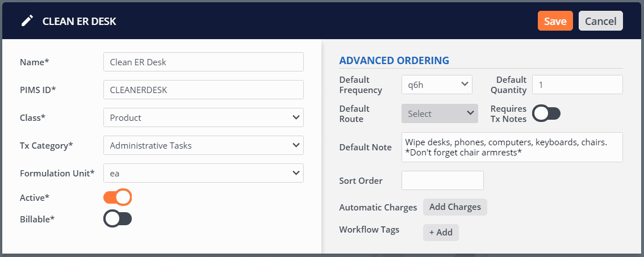This screenshot has width=644, height=257.
Task: Click into the Name text field
Action: (203, 62)
